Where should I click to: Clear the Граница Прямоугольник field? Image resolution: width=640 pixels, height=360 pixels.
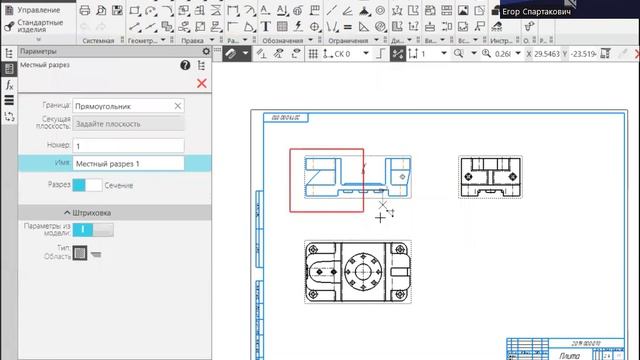[178, 106]
